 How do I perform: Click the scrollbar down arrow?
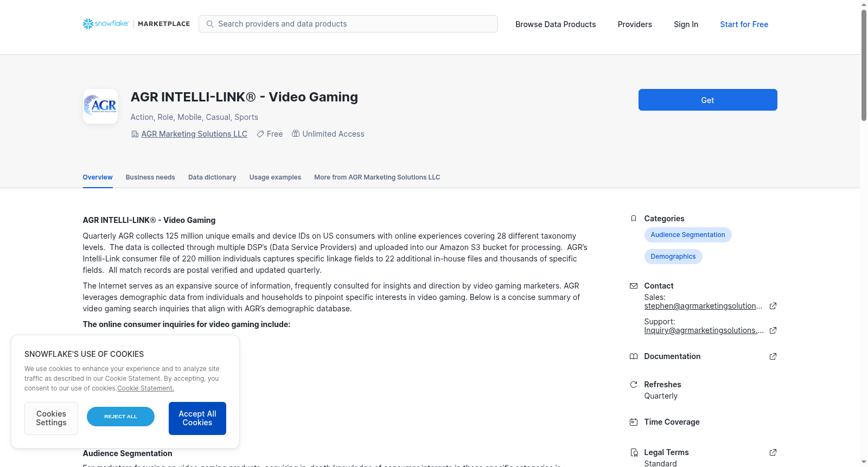point(864,463)
